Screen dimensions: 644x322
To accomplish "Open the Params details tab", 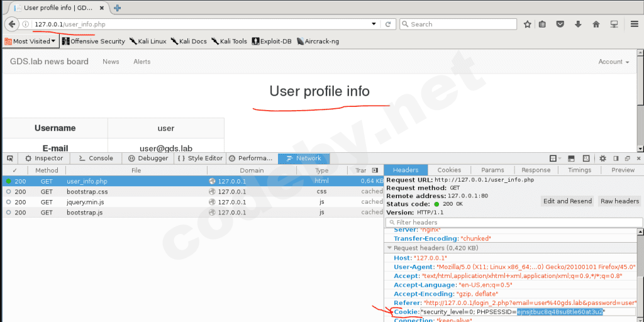I will point(492,170).
